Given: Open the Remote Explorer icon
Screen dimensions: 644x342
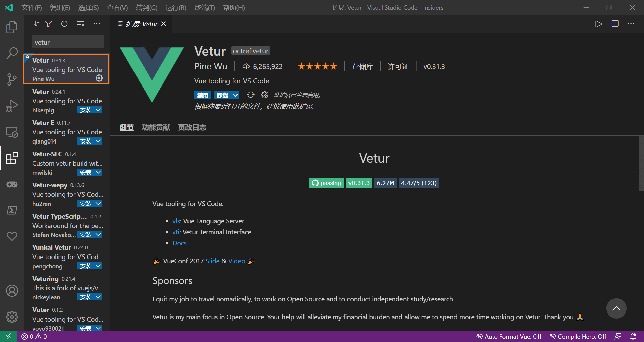Looking at the screenshot, I should (12, 132).
